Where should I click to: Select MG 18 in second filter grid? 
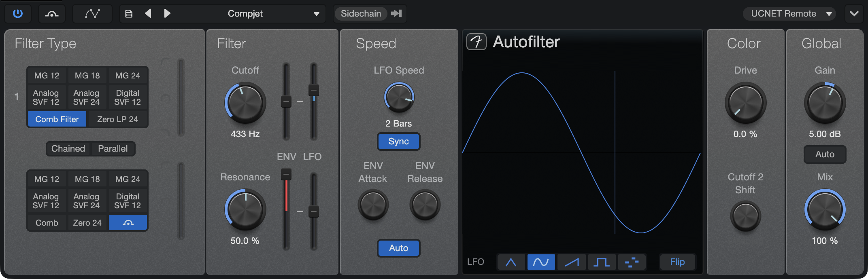[87, 179]
